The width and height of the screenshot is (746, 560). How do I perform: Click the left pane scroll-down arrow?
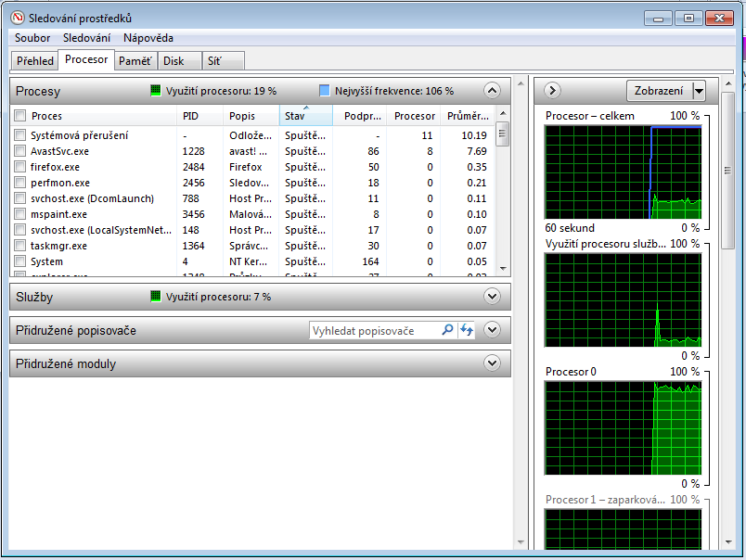click(521, 542)
